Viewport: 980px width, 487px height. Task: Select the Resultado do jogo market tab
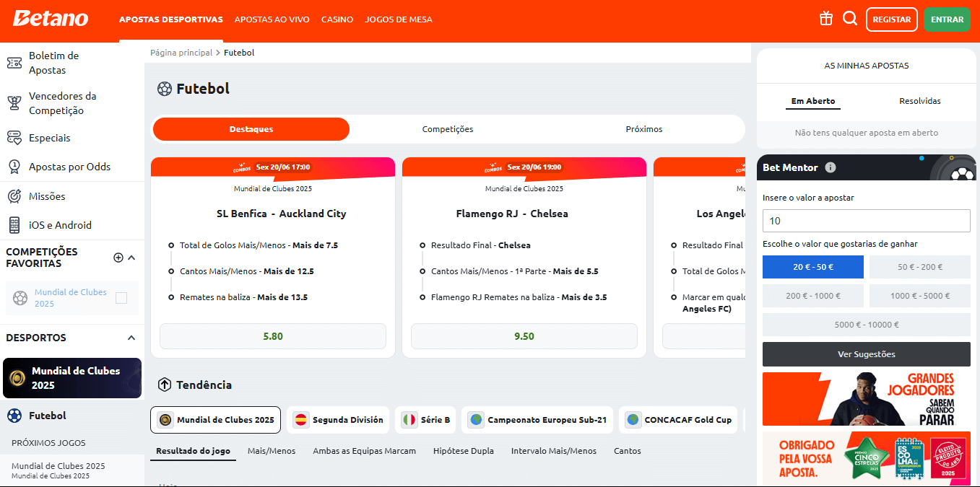pos(193,451)
